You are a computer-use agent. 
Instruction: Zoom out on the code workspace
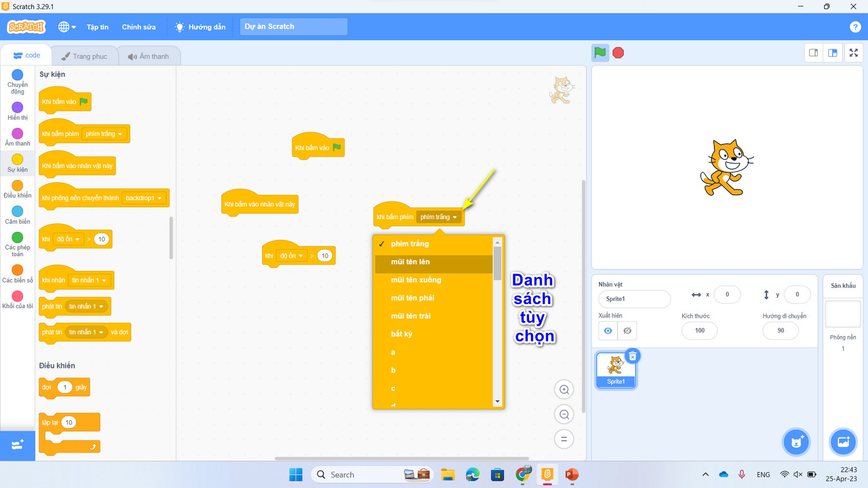click(564, 414)
